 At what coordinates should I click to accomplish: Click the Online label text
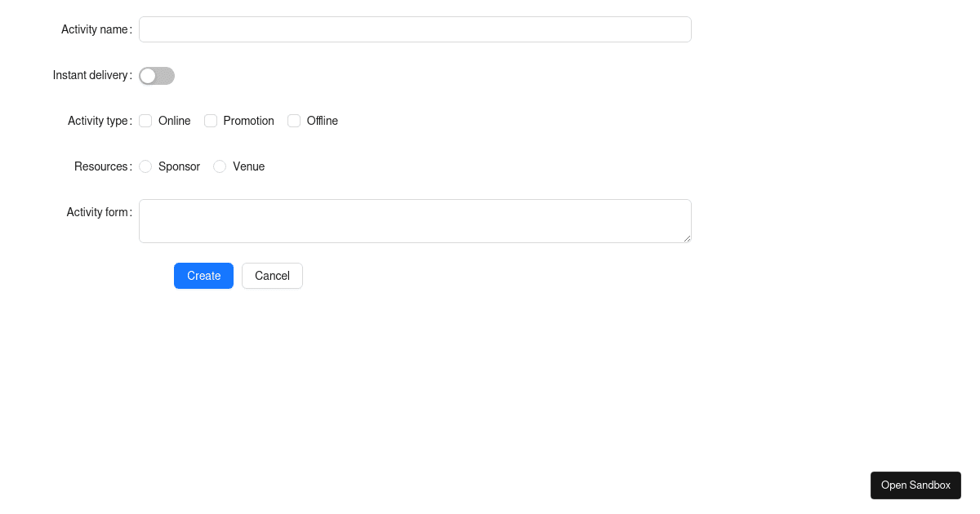[x=174, y=121]
